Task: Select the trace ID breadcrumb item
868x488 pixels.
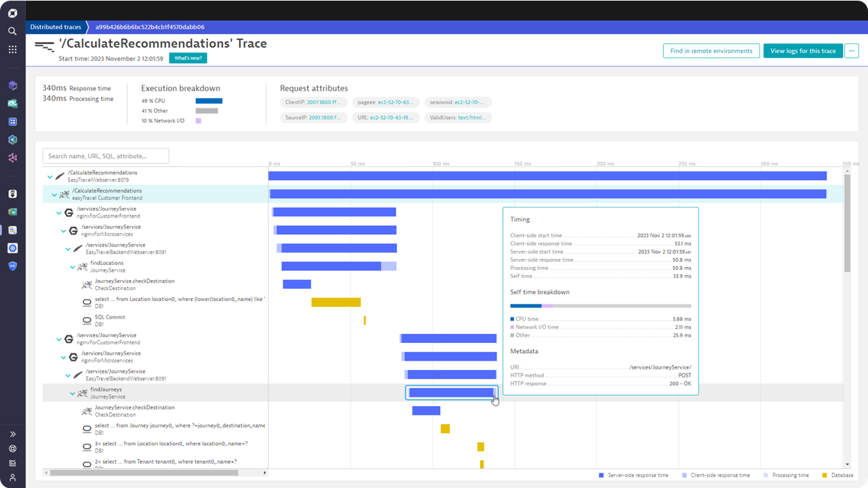Action: click(x=150, y=27)
